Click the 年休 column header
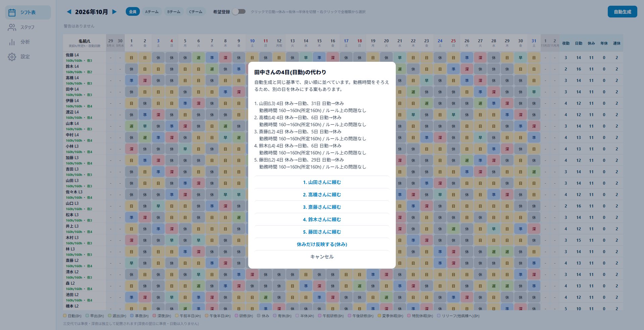The height and width of the screenshot is (330, 644). click(x=604, y=43)
